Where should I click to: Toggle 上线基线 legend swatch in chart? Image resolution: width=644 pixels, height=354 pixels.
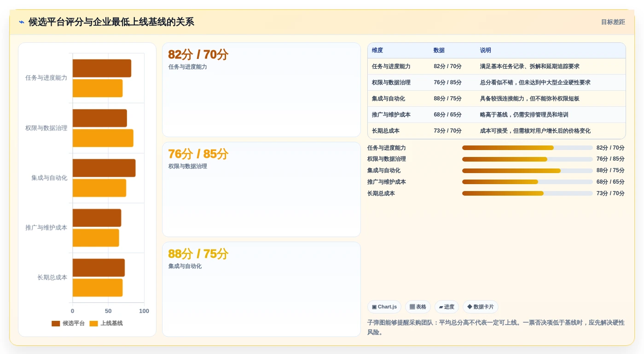(x=93, y=324)
